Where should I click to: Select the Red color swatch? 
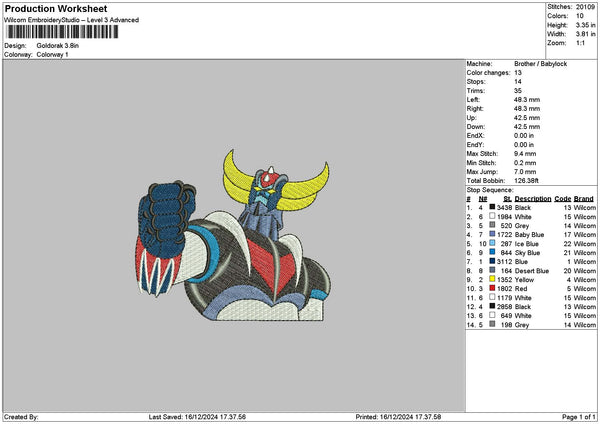pos(492,288)
